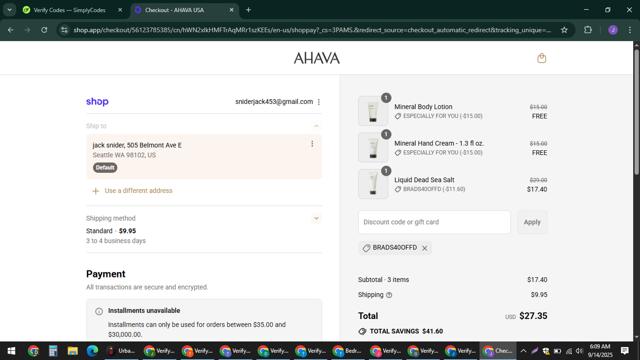Click the Shop Pay logo
Screen dimensions: 640x360
[x=97, y=102]
